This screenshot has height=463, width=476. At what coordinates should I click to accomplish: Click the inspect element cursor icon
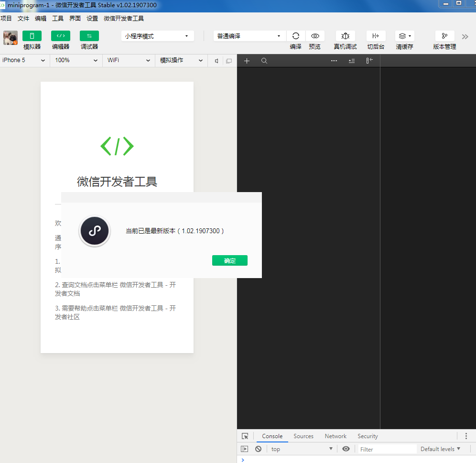pyautogui.click(x=245, y=436)
